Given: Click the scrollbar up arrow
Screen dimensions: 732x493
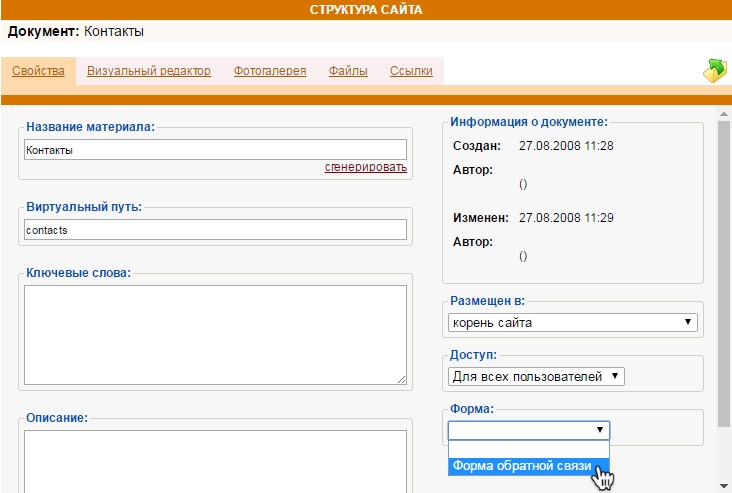Looking at the screenshot, I should click(x=724, y=113).
